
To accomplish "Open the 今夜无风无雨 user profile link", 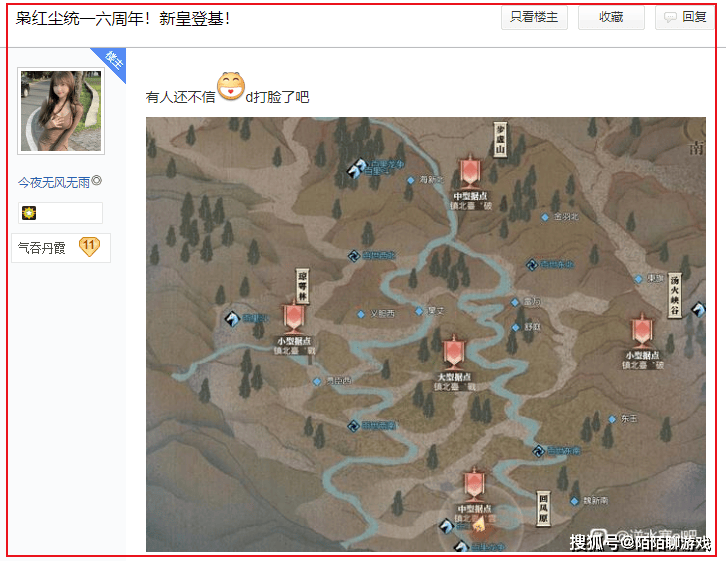I will pyautogui.click(x=54, y=182).
